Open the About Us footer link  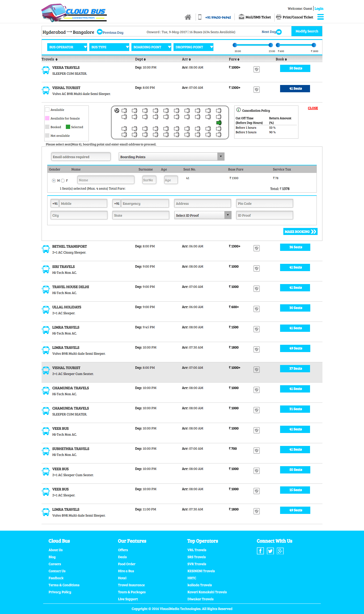pyautogui.click(x=56, y=550)
